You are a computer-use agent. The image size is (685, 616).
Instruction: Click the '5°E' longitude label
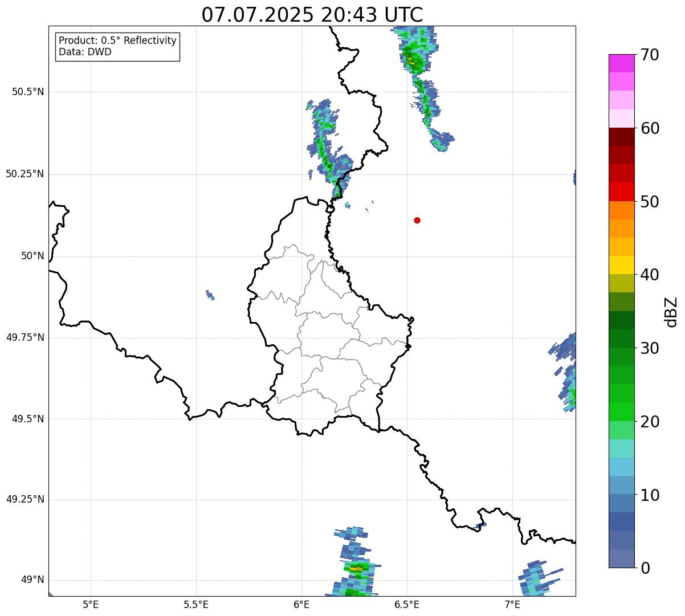pyautogui.click(x=91, y=604)
